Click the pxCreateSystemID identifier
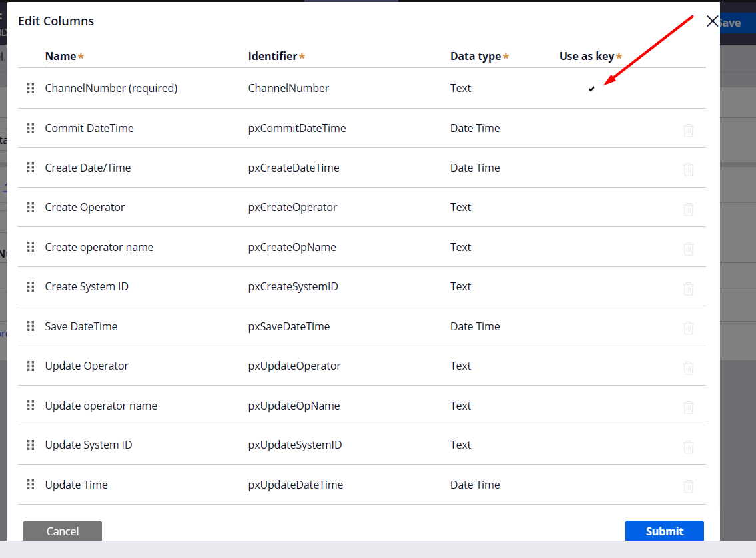756x558 pixels. click(x=293, y=287)
